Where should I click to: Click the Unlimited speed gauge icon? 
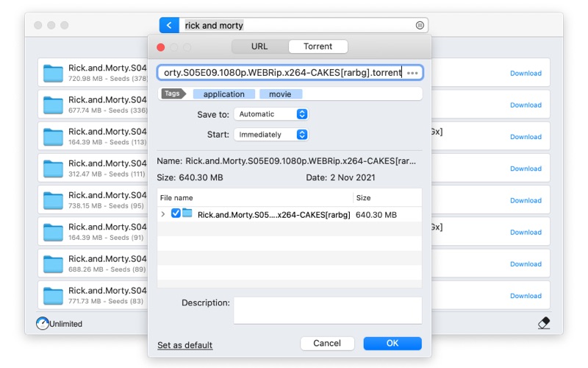[43, 323]
